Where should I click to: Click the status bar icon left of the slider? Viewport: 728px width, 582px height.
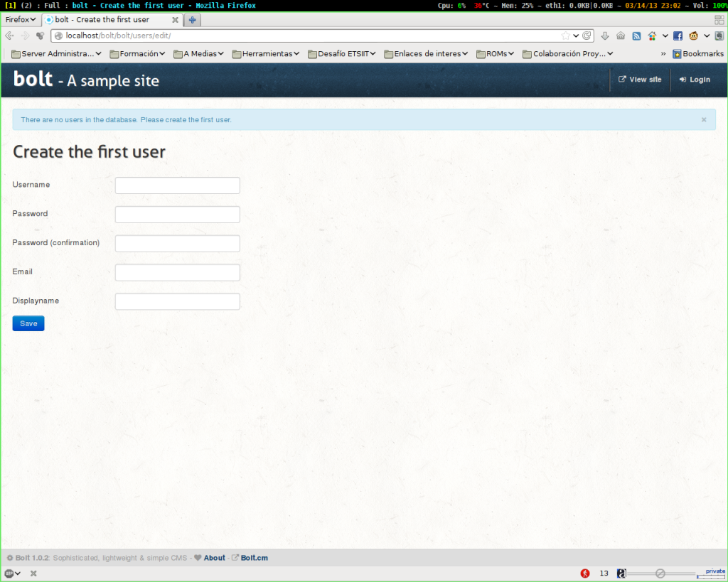(x=621, y=573)
